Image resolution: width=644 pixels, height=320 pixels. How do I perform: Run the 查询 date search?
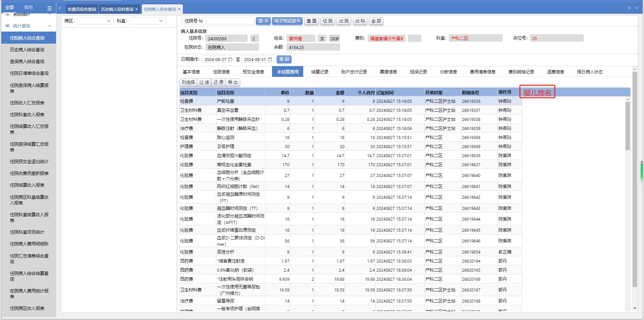(x=284, y=59)
